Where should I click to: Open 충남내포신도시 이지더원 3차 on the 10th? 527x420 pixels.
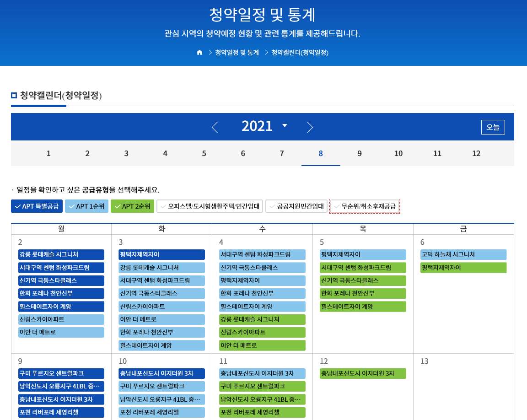[x=161, y=374]
